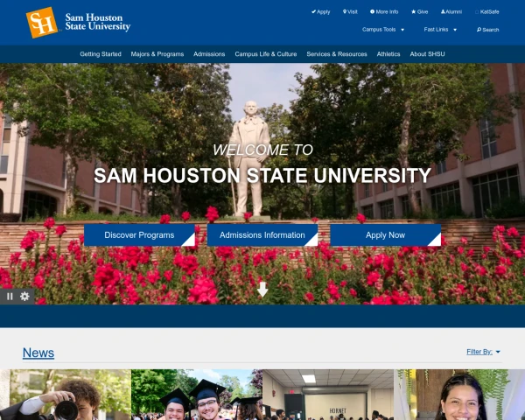
Task: Open the News heading link
Action: point(38,353)
